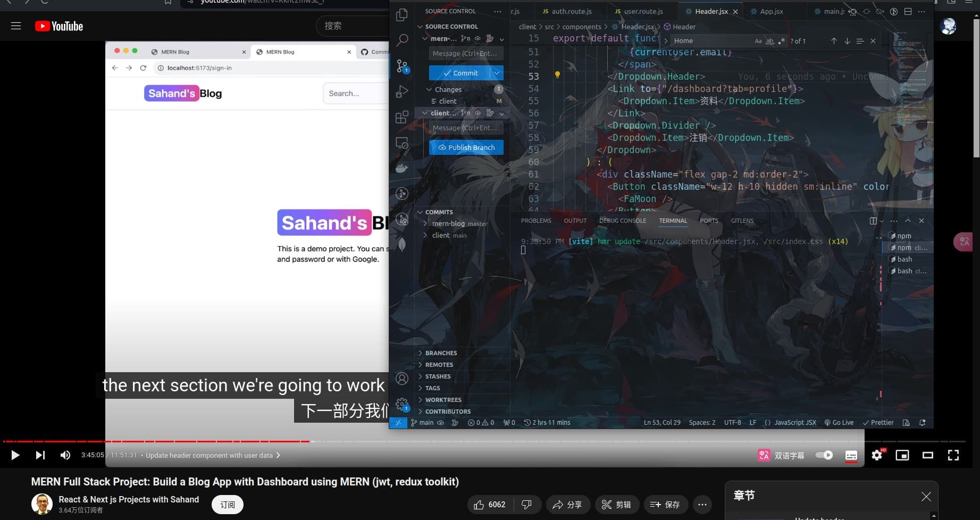
Task: Subscribe with the 订阅 button
Action: [228, 505]
